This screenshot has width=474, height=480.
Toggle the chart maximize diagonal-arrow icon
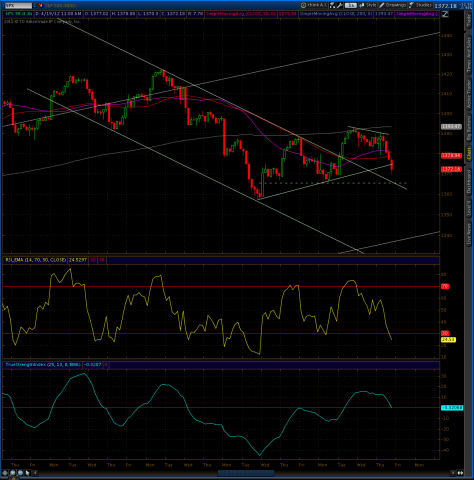(445, 14)
